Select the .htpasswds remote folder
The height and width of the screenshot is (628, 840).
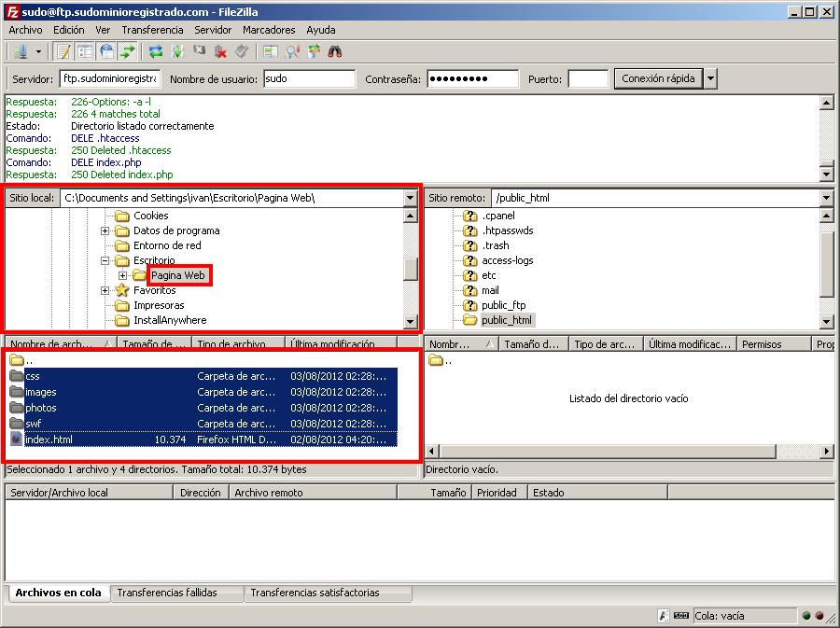[x=508, y=230]
